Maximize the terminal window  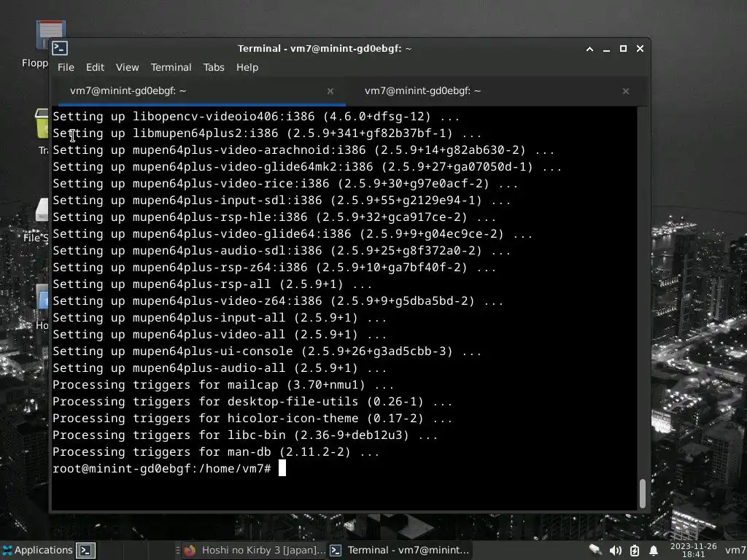(x=623, y=49)
